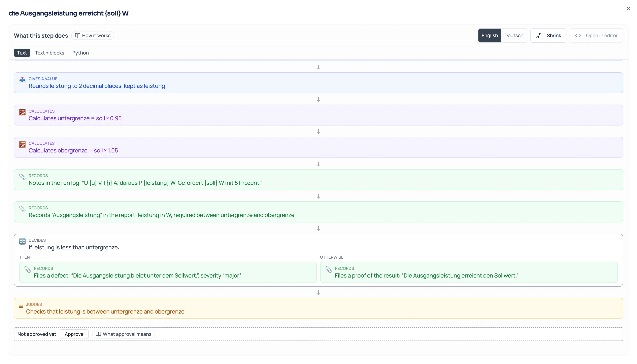Screen dimensions: 637x364
Task: Click the scales icon on Judges block
Action: click(x=21, y=306)
